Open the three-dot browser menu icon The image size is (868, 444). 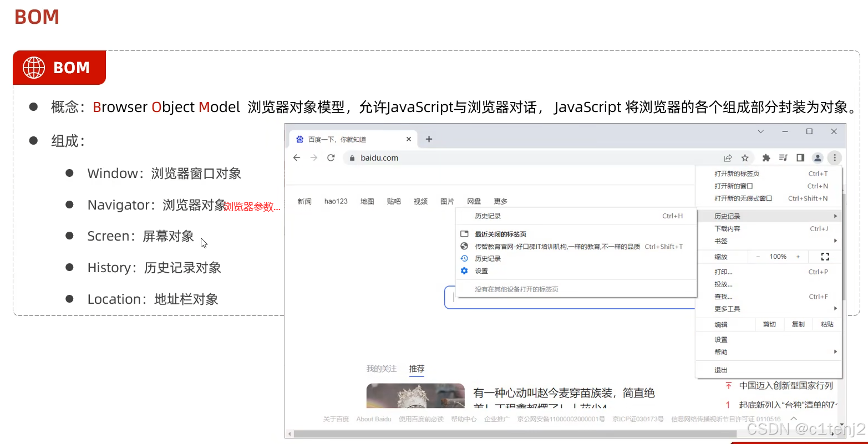(x=835, y=157)
